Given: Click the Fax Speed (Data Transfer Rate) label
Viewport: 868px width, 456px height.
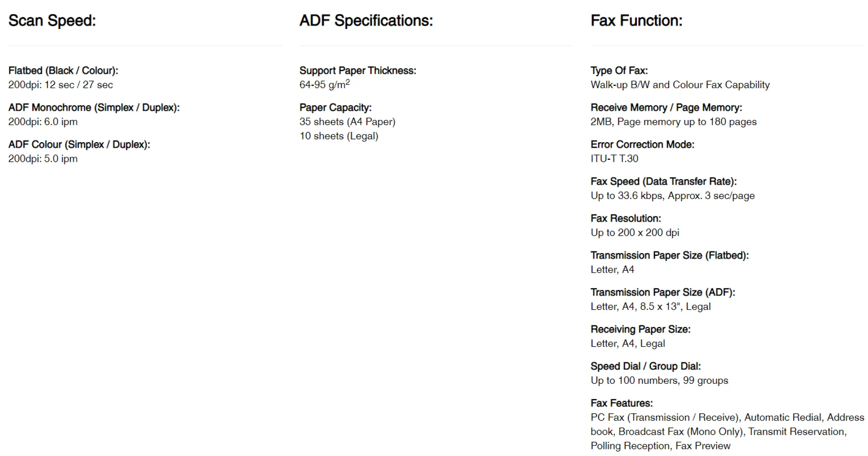Looking at the screenshot, I should tap(663, 182).
